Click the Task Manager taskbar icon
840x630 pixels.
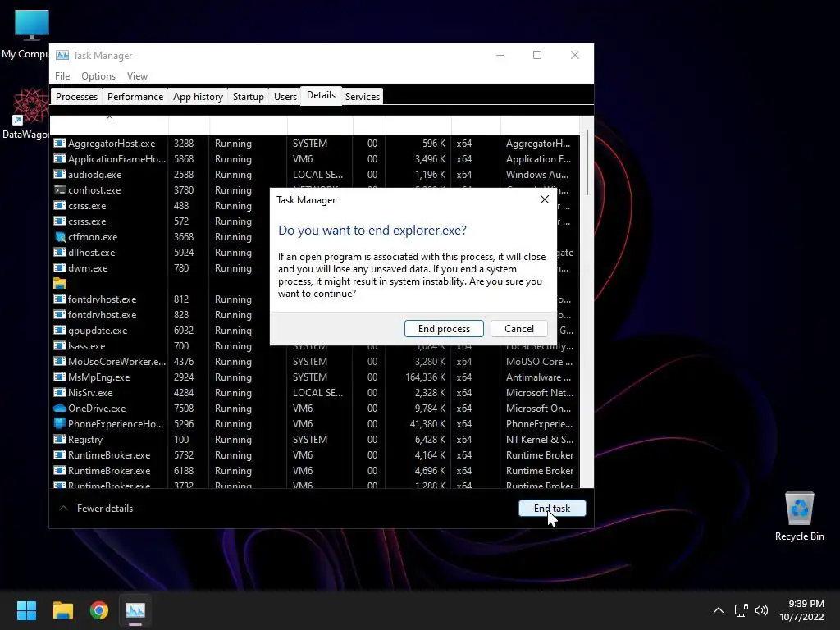[135, 609]
